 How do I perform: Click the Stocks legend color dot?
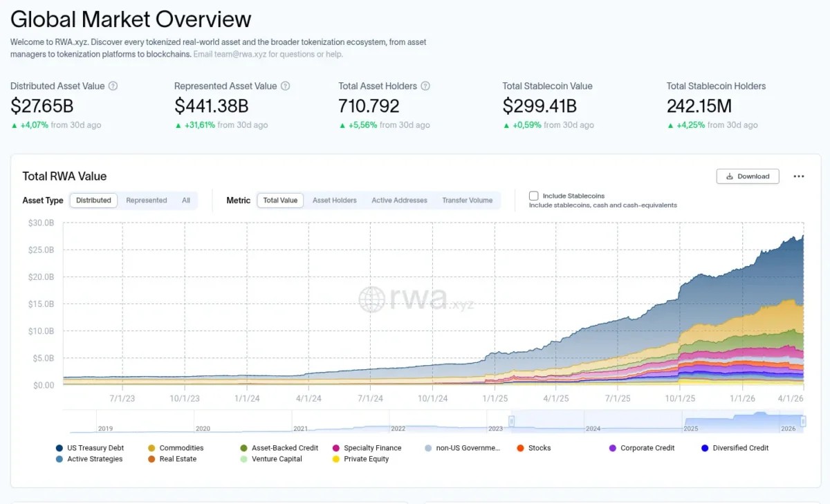pyautogui.click(x=521, y=448)
